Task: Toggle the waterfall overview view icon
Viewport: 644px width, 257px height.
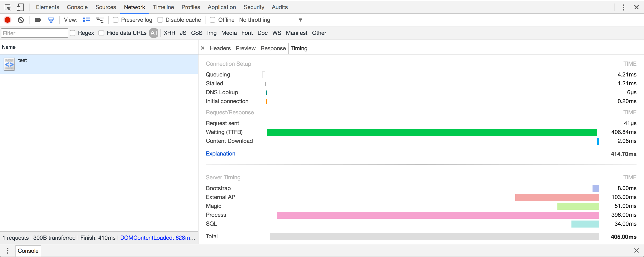Action: pyautogui.click(x=99, y=20)
